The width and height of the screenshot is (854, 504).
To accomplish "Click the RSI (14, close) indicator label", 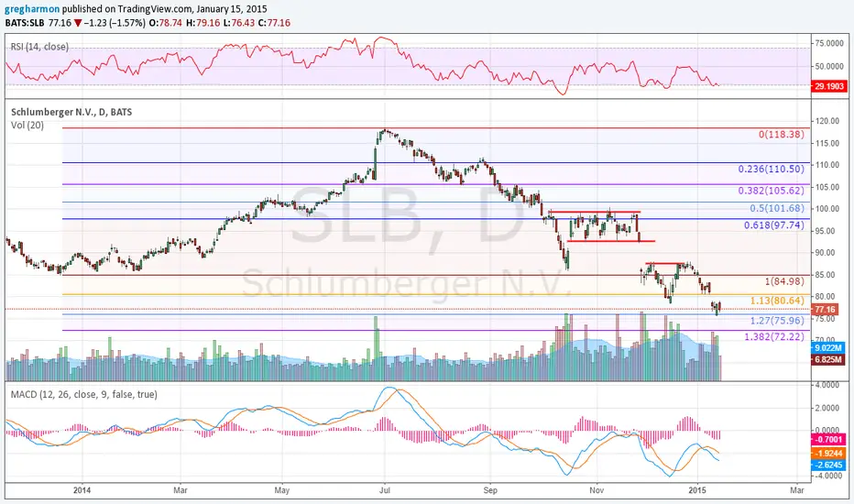I will click(x=39, y=47).
